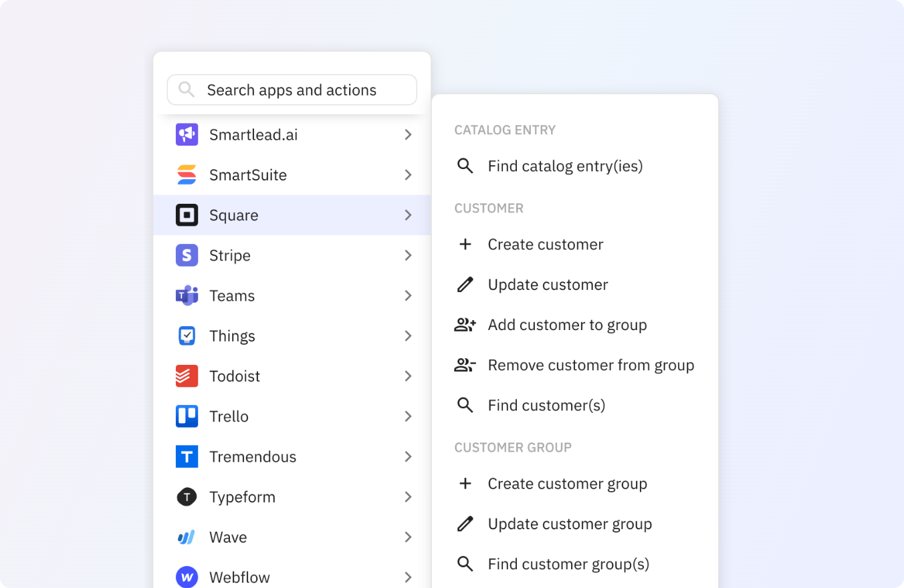Click the CATALOG ENTRY section heading

[x=505, y=130]
